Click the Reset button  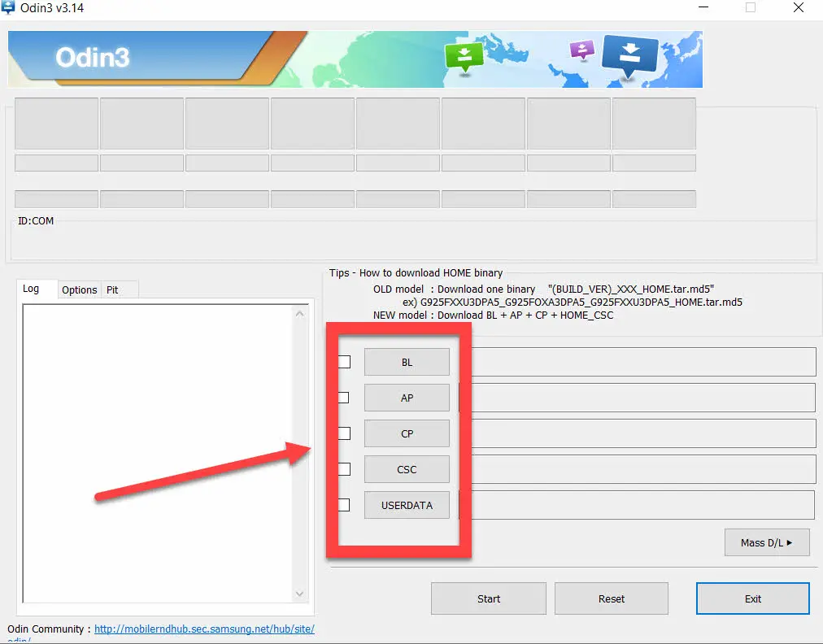pyautogui.click(x=612, y=598)
